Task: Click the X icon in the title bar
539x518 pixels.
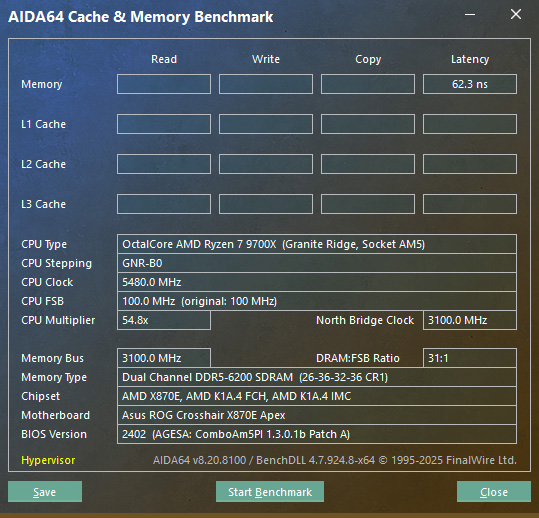Action: 516,14
